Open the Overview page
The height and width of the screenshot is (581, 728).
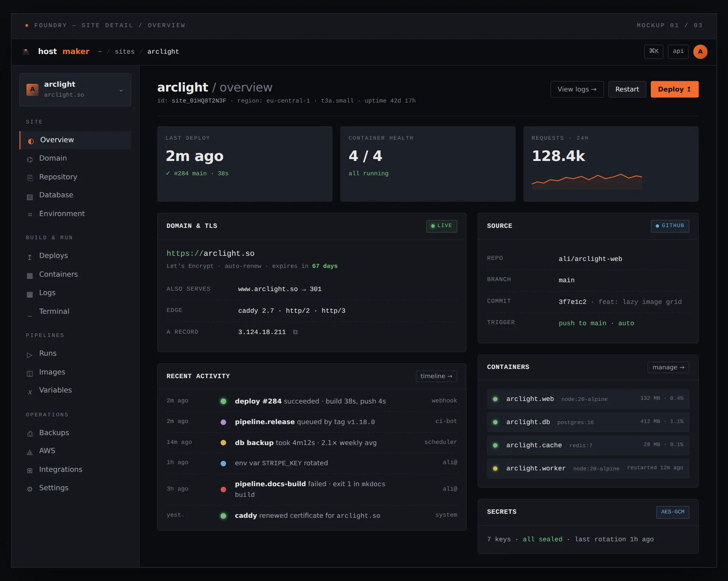(75, 140)
